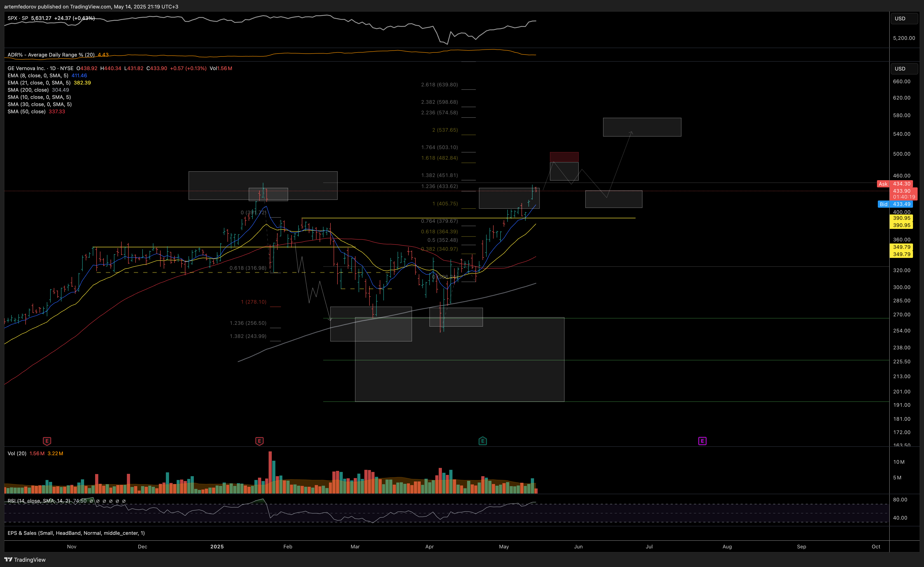Click the 500.00 price scale value
924x567 pixels.
point(902,154)
